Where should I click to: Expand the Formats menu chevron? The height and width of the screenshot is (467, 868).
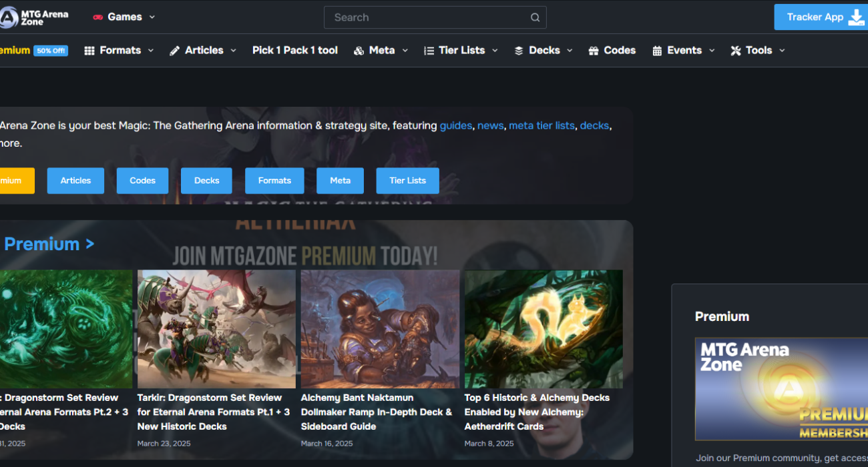pyautogui.click(x=151, y=51)
